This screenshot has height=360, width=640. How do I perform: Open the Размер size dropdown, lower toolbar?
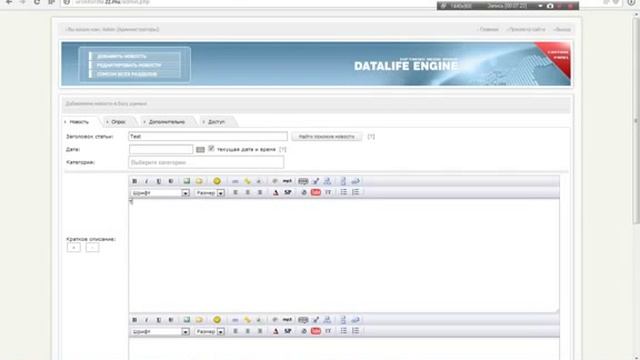[210, 332]
